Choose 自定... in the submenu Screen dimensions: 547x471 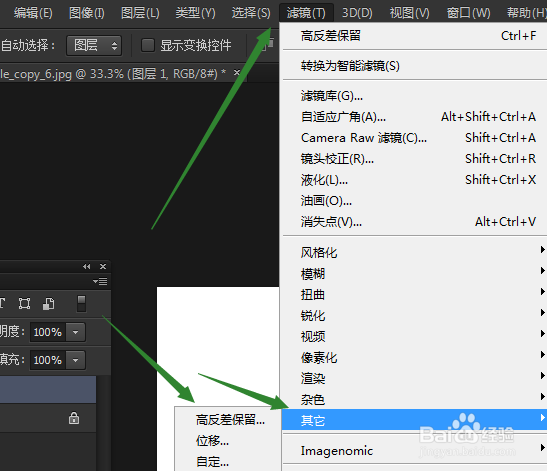click(x=212, y=462)
